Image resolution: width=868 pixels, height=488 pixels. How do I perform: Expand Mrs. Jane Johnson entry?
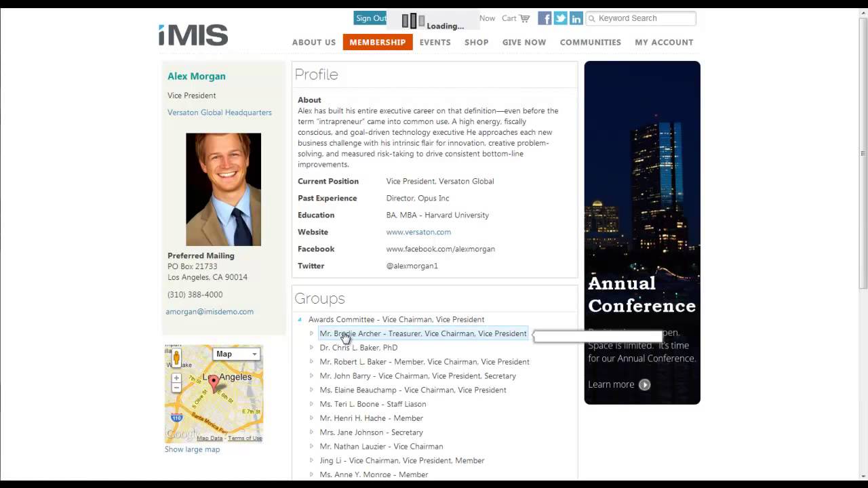(311, 432)
